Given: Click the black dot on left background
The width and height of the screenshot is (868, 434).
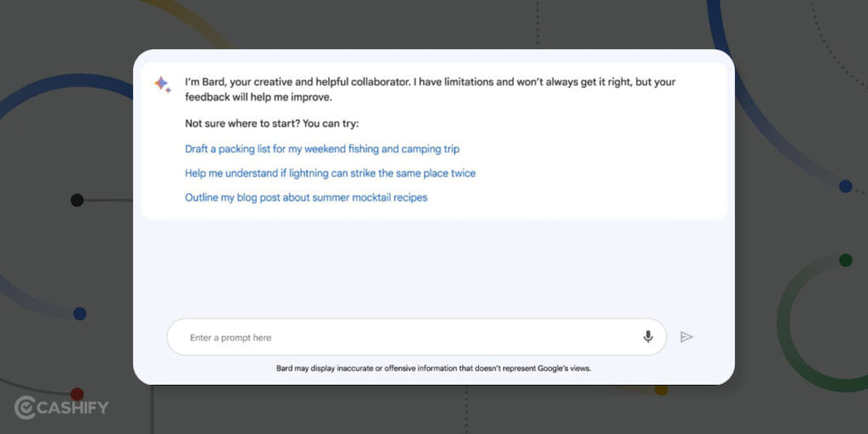Looking at the screenshot, I should [x=77, y=200].
